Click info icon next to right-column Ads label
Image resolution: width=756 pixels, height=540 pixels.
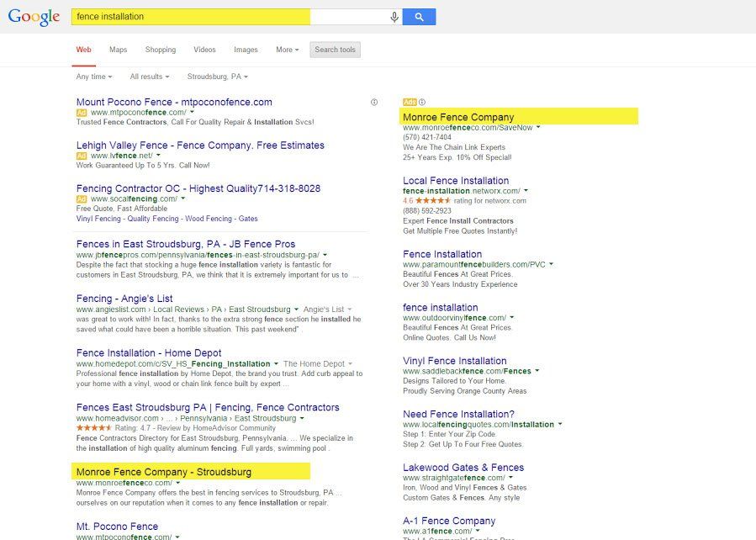click(x=422, y=103)
